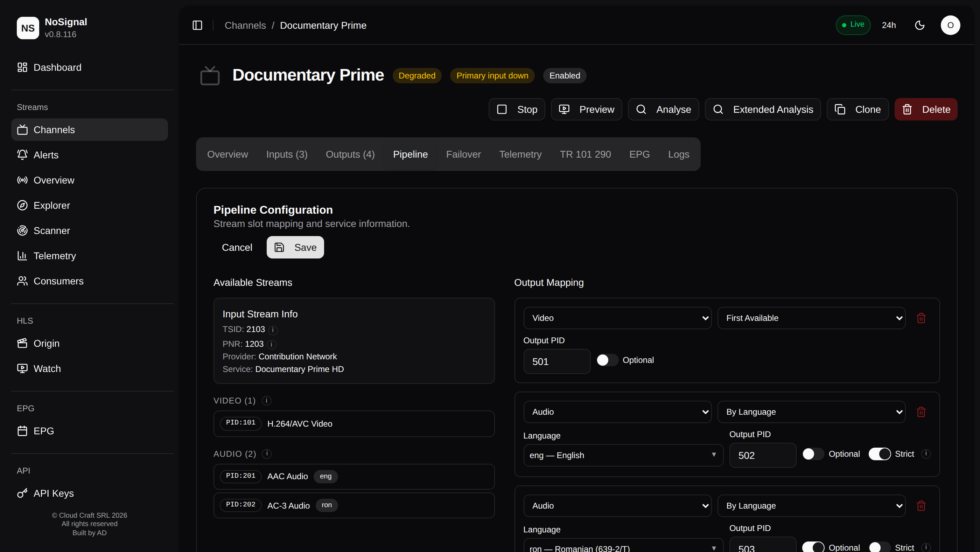
Task: Open the eng — English language dropdown
Action: [624, 455]
